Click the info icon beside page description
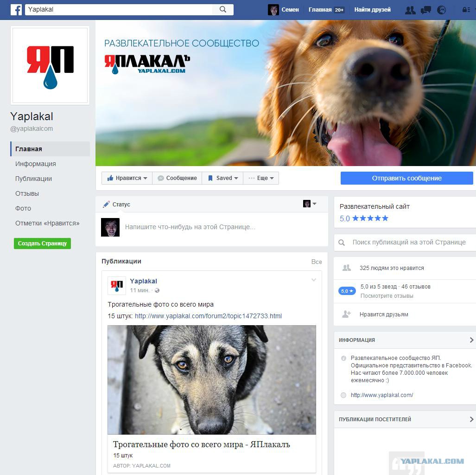This screenshot has height=475, width=476. 343,358
